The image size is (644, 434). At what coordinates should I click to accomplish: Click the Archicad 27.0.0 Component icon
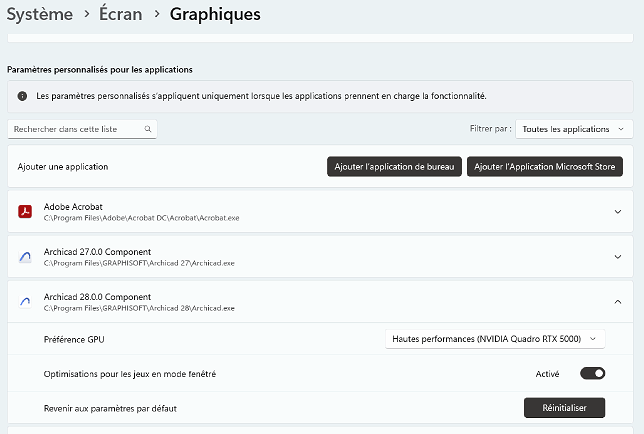[x=25, y=257]
